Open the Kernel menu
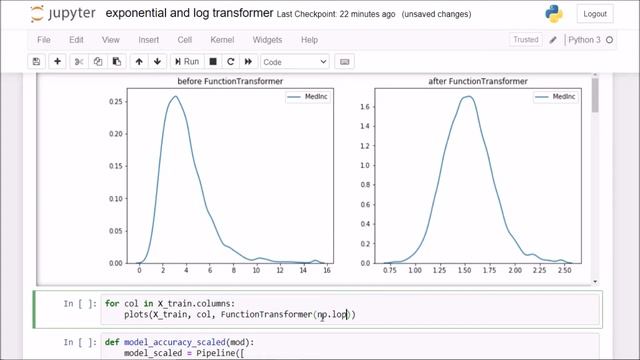The image size is (640, 360). coord(222,40)
